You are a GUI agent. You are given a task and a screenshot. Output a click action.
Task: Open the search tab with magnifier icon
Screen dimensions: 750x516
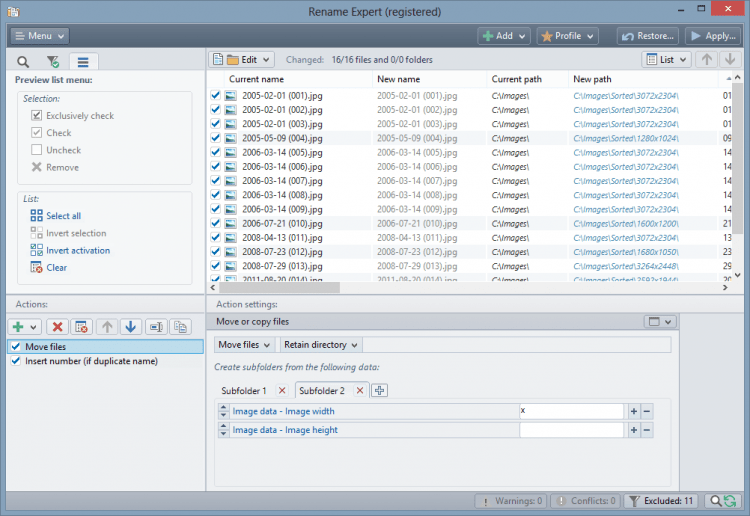coord(22,62)
